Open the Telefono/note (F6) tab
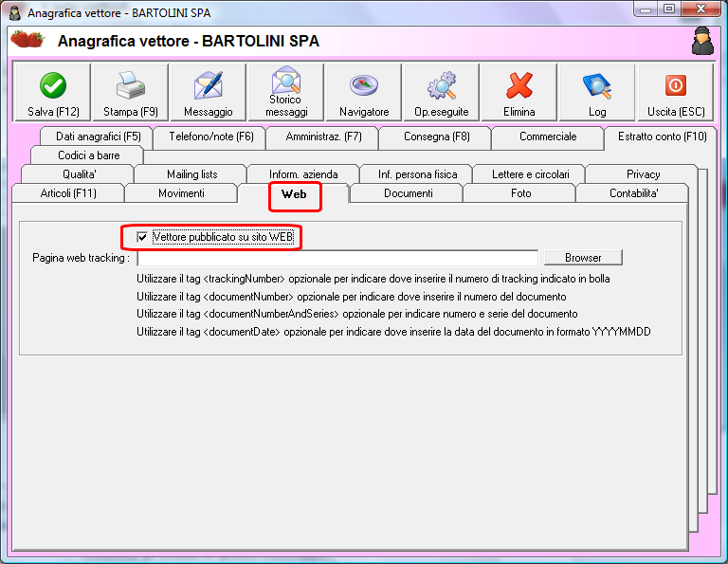Screen dimensions: 728x564 (x=211, y=136)
